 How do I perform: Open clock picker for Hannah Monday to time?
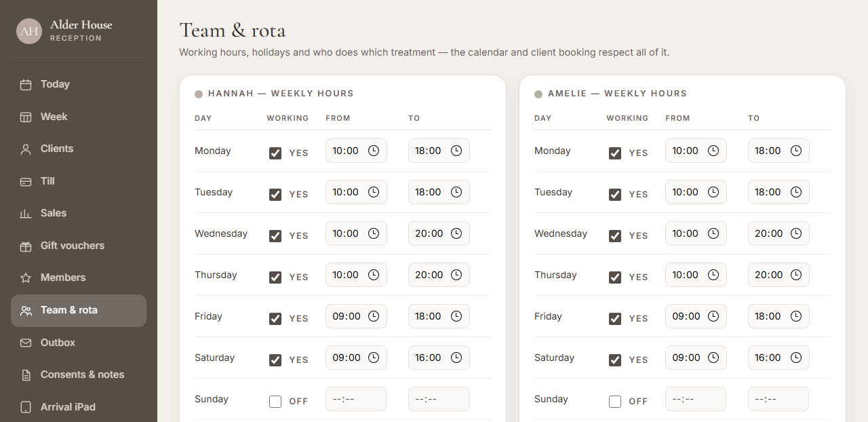click(456, 151)
